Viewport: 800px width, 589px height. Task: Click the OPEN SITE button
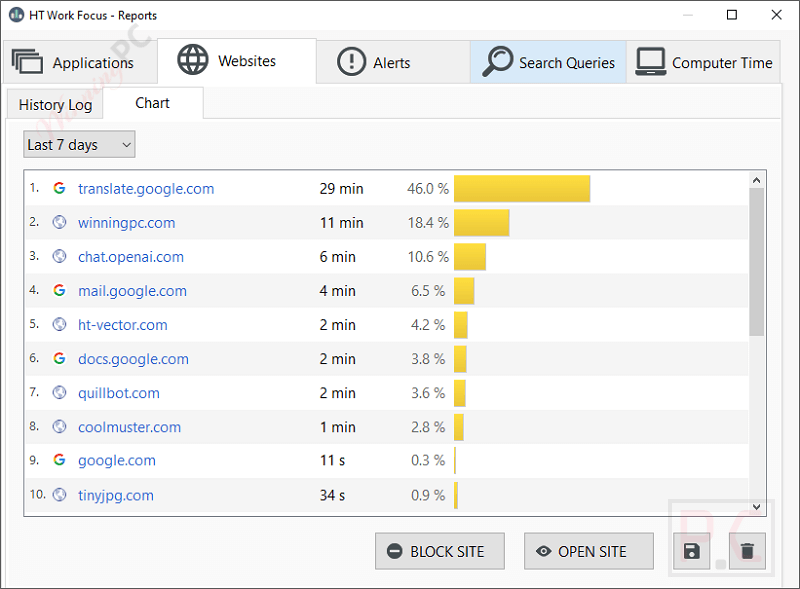point(589,551)
